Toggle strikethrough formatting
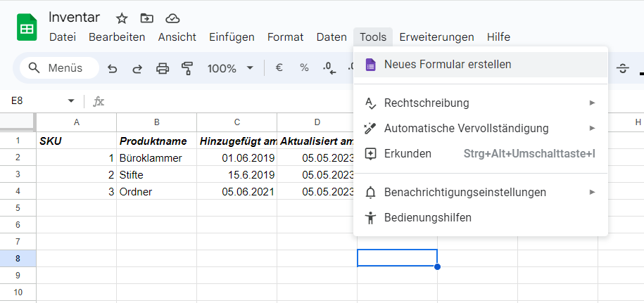The width and height of the screenshot is (644, 303). point(623,68)
